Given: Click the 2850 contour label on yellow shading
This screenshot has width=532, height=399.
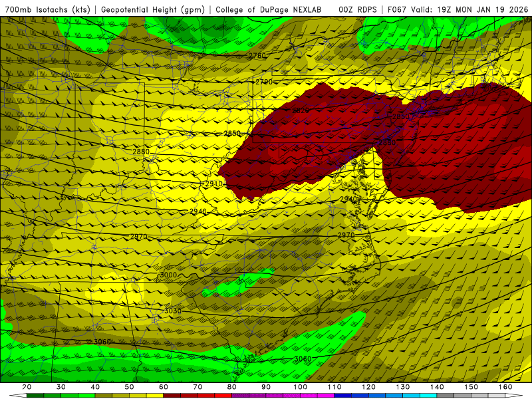Looking at the screenshot, I should tap(232, 134).
